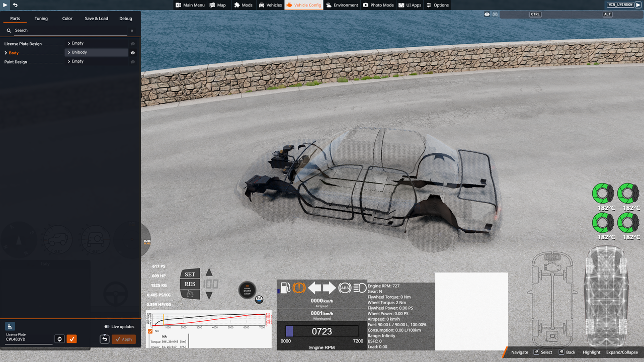Image resolution: width=644 pixels, height=362 pixels.
Task: Click the vehicle damage wireframe diagram
Action: pyautogui.click(x=607, y=297)
